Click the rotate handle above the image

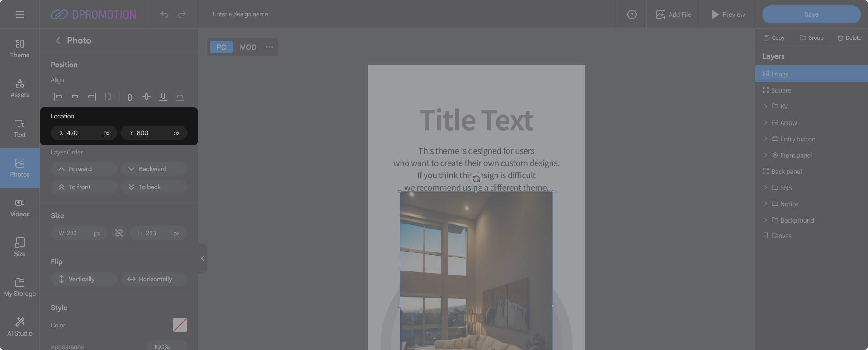tap(476, 179)
